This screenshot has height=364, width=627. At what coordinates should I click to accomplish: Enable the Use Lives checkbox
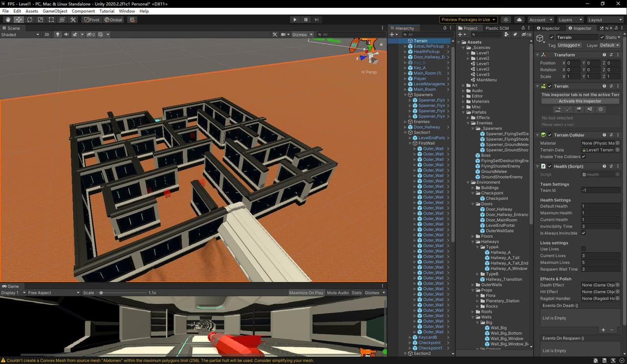(583, 249)
